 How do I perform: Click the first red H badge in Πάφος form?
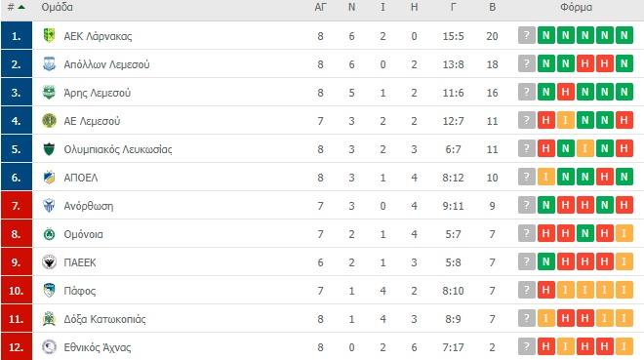[545, 290]
